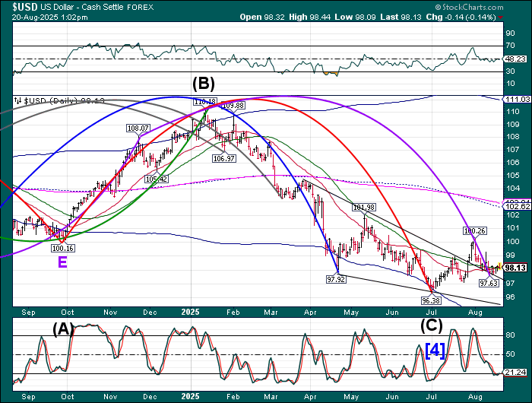Click the 110.18 peak price label
This screenshot has width=532, height=403.
tap(204, 101)
